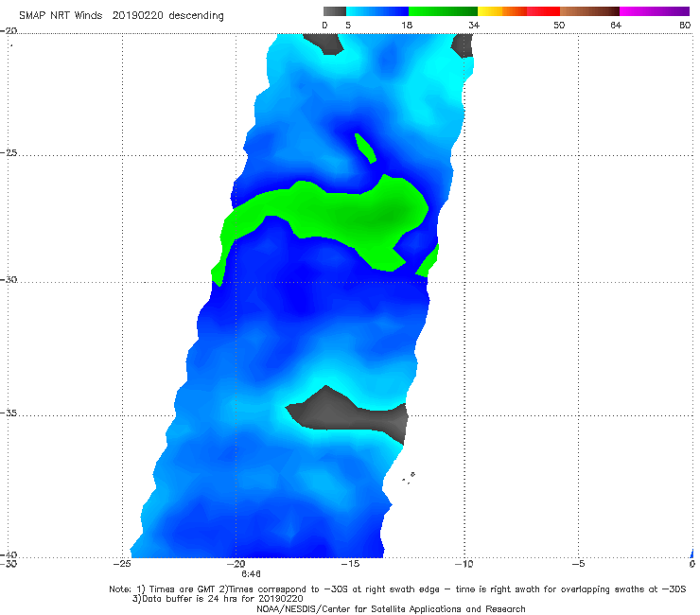Image resolution: width=700 pixels, height=615 pixels.
Task: Click the SMAP NRT Winds title text
Action: coord(121,15)
